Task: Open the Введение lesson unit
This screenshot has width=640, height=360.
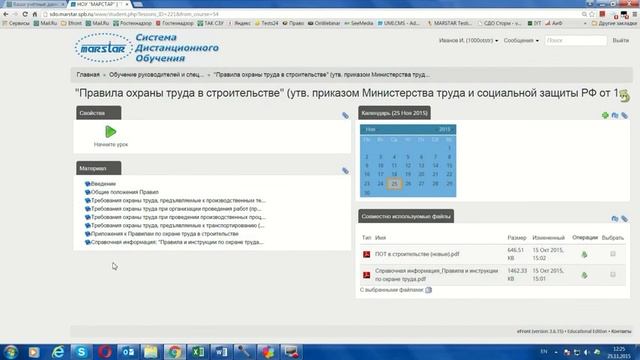Action: pos(103,184)
